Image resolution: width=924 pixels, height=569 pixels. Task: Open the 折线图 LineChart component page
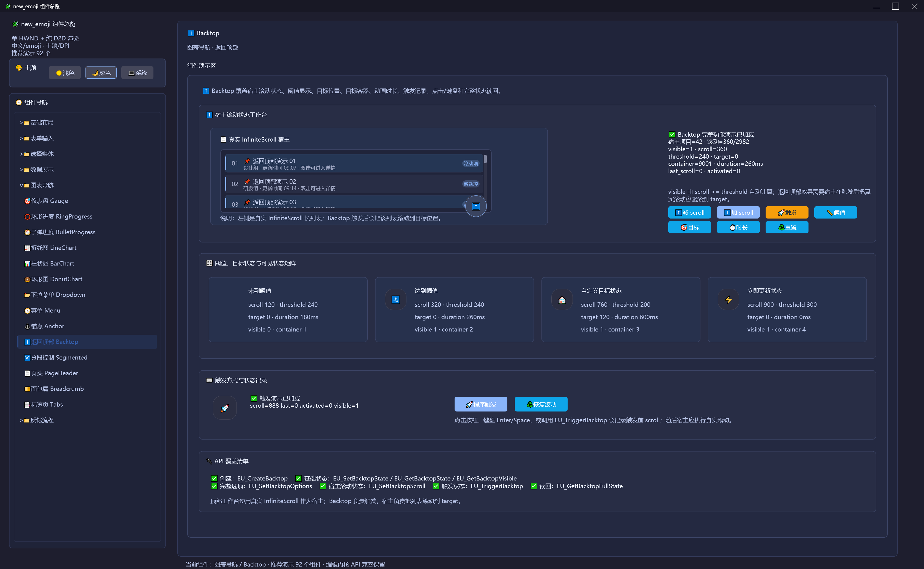[87, 248]
